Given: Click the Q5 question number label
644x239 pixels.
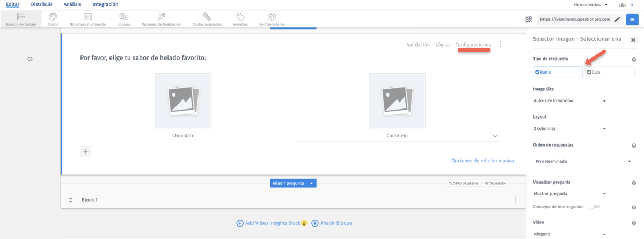Looking at the screenshot, I should [30, 59].
